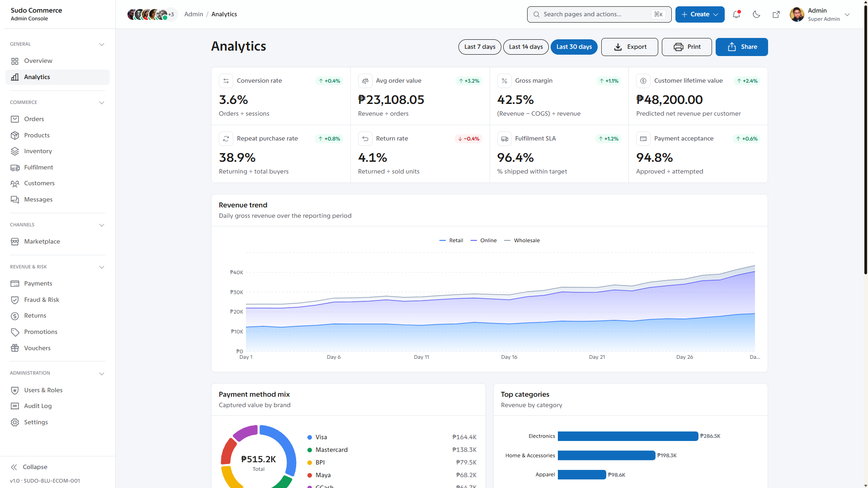
Task: Click the Gross margin percent icon
Action: [x=505, y=81]
